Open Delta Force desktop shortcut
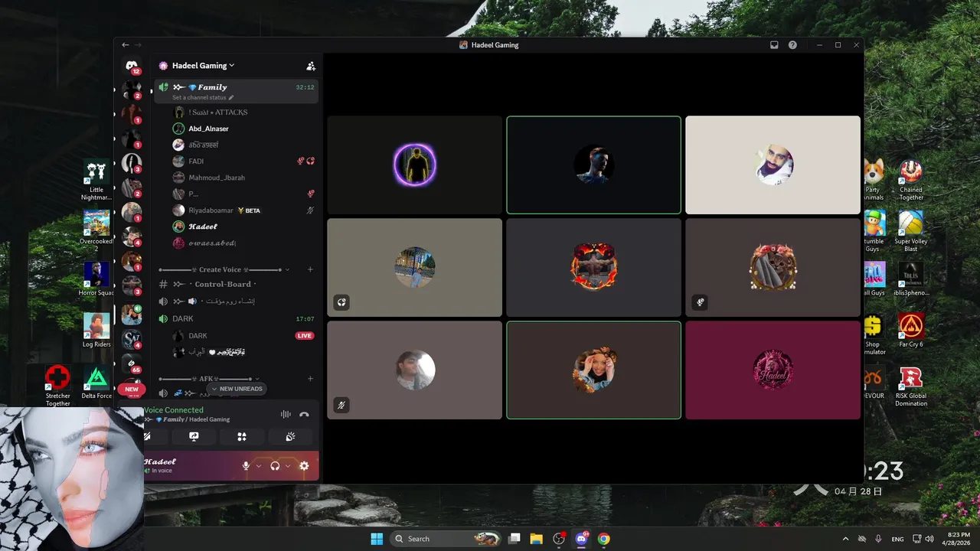This screenshot has height=551, width=980. tap(96, 383)
